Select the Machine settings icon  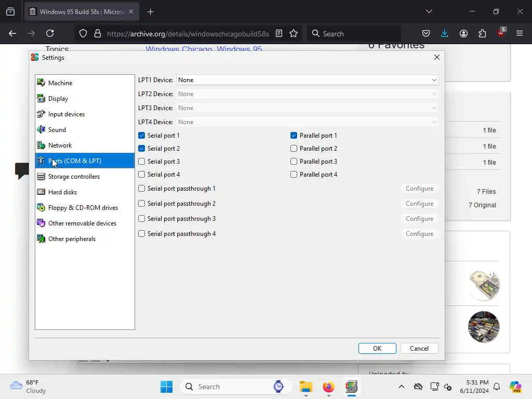(x=41, y=83)
